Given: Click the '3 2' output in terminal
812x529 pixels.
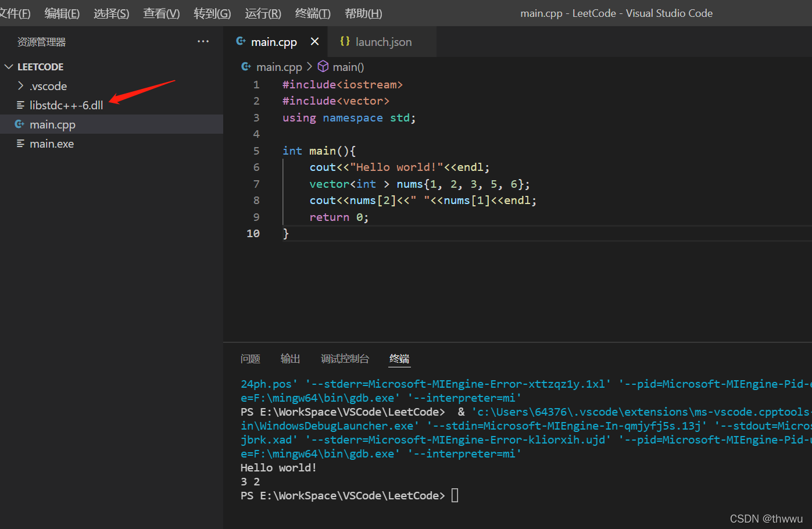Looking at the screenshot, I should [251, 481].
